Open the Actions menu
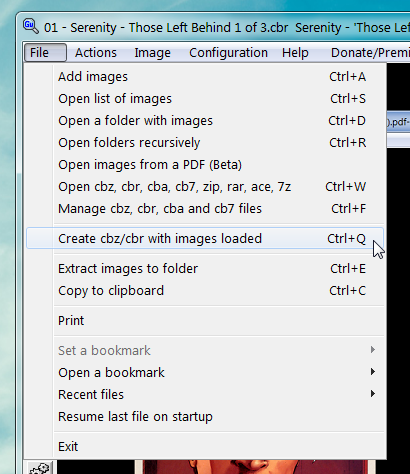Viewport: 410px width, 474px height. click(x=96, y=53)
